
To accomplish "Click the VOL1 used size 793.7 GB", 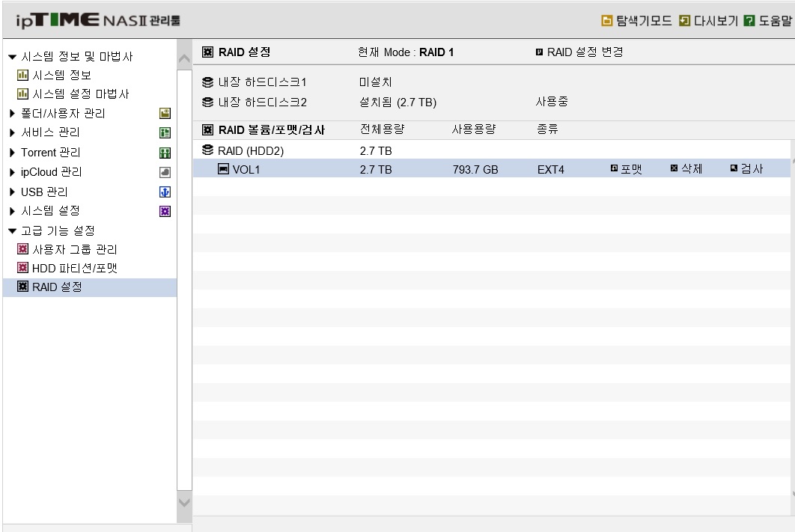I will pyautogui.click(x=475, y=170).
